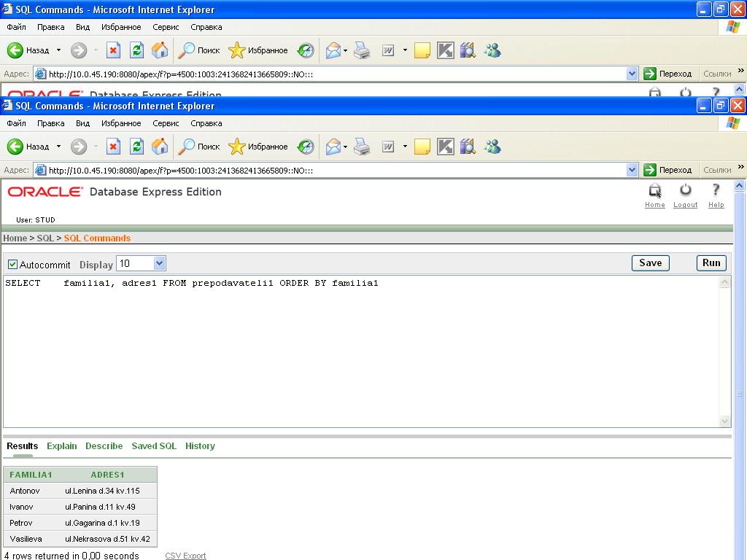This screenshot has width=747, height=560.
Task: Click ul.Nekrasova d.51 kv.42 address cell
Action: click(108, 539)
